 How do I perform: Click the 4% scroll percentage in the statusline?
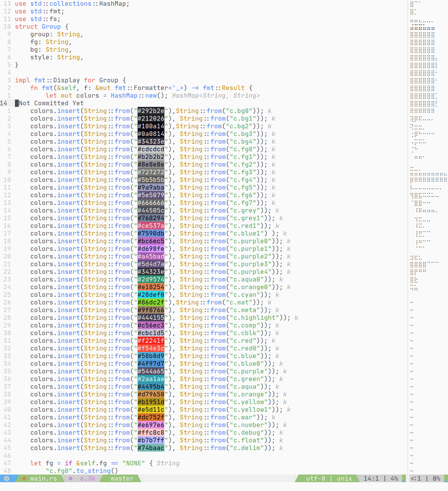pos(394,478)
